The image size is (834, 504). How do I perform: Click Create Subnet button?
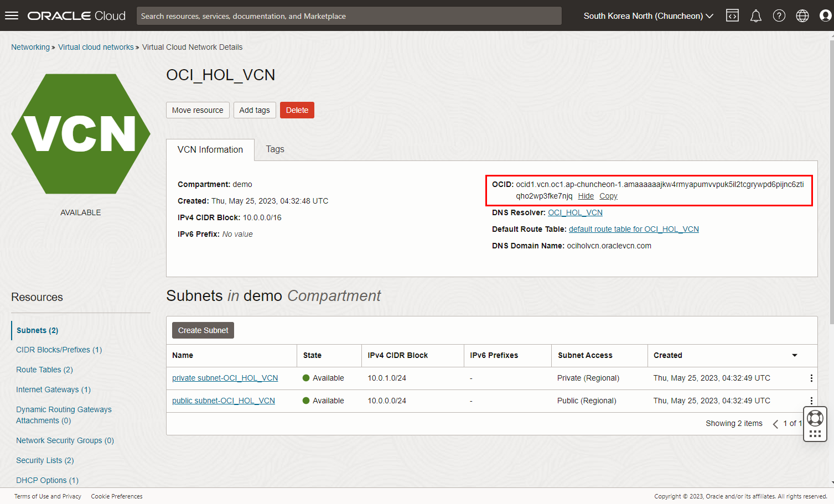coord(203,330)
